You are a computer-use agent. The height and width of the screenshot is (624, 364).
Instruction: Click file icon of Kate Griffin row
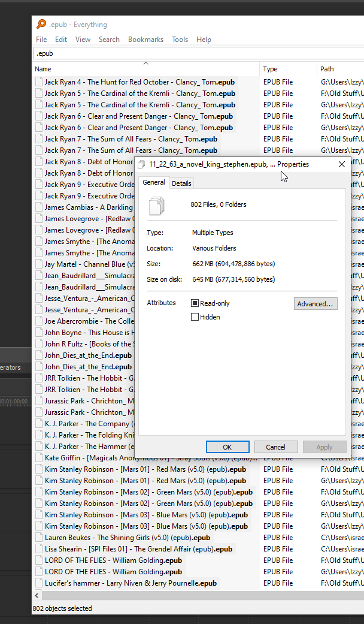pos(38,457)
